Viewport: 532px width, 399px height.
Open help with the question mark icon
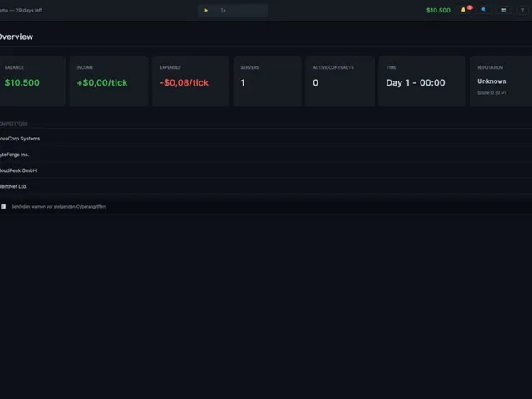(x=522, y=11)
